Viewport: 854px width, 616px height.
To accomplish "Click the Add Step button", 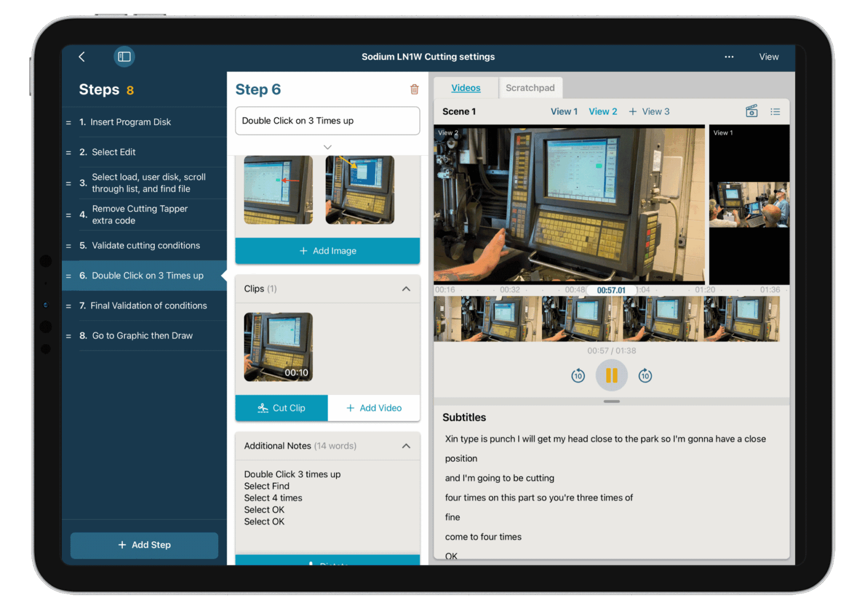I will click(144, 545).
